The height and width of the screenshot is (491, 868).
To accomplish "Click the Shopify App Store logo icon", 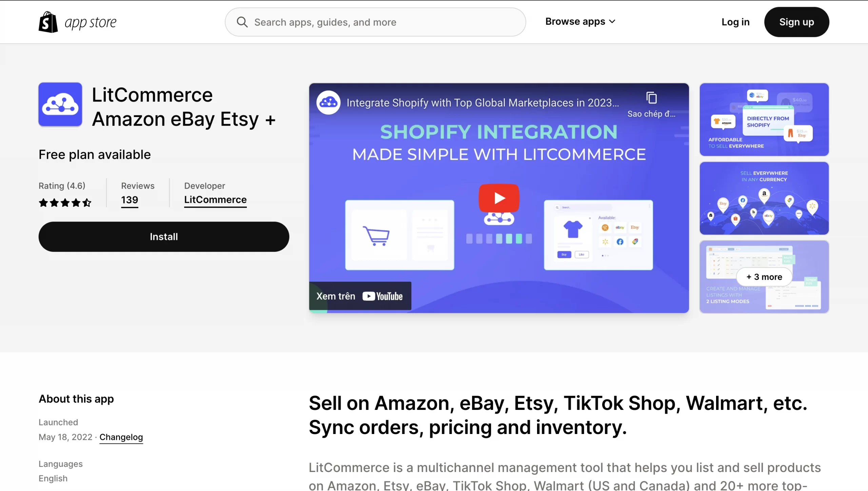I will tap(48, 22).
